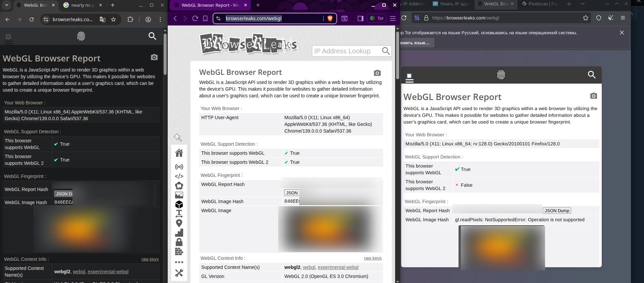Dismiss Tor's Russian language notification bar
Screen dimensions: 644x283
coord(622,33)
